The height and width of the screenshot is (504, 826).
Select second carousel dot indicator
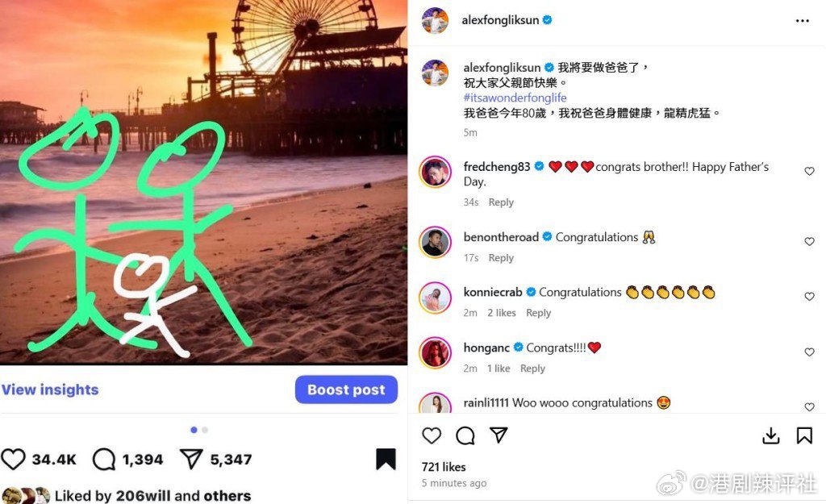coord(205,431)
